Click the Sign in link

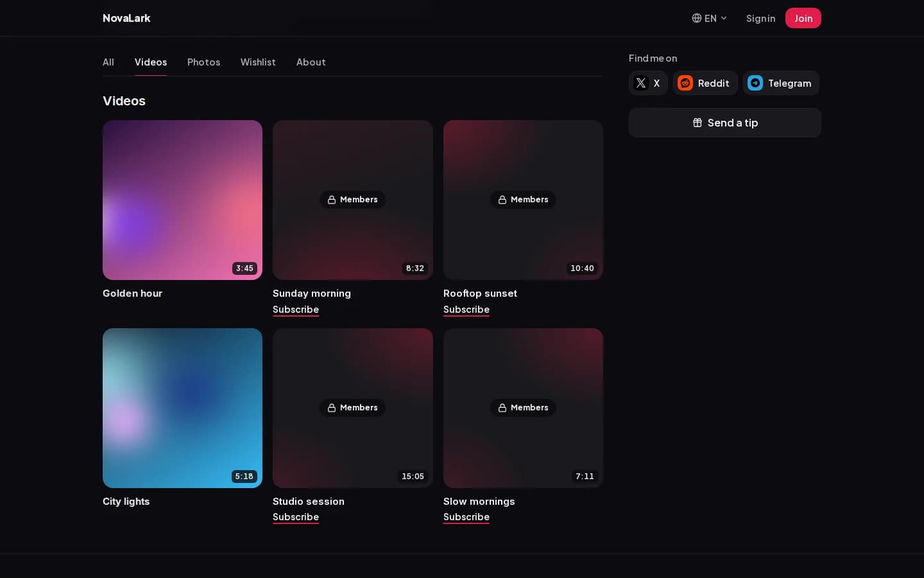[760, 18]
